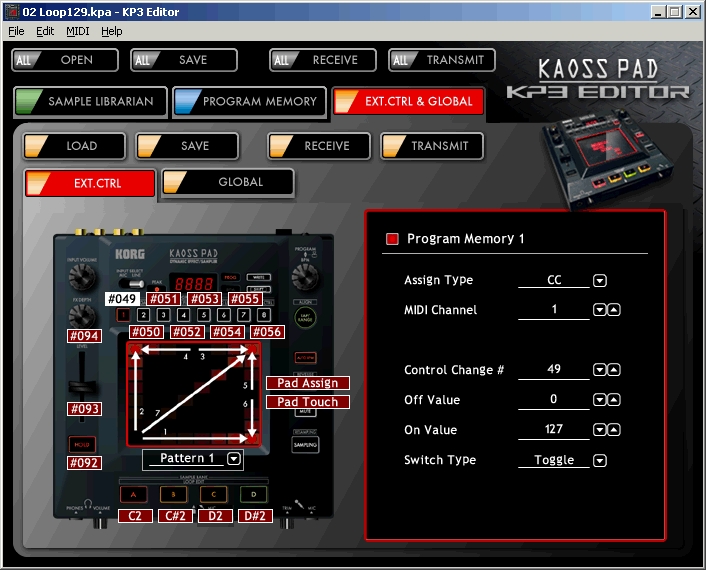Click program memory button 1 on device

pos(123,315)
